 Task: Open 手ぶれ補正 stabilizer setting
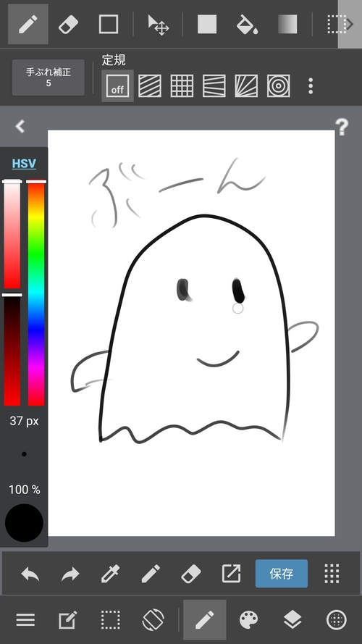tap(49, 78)
